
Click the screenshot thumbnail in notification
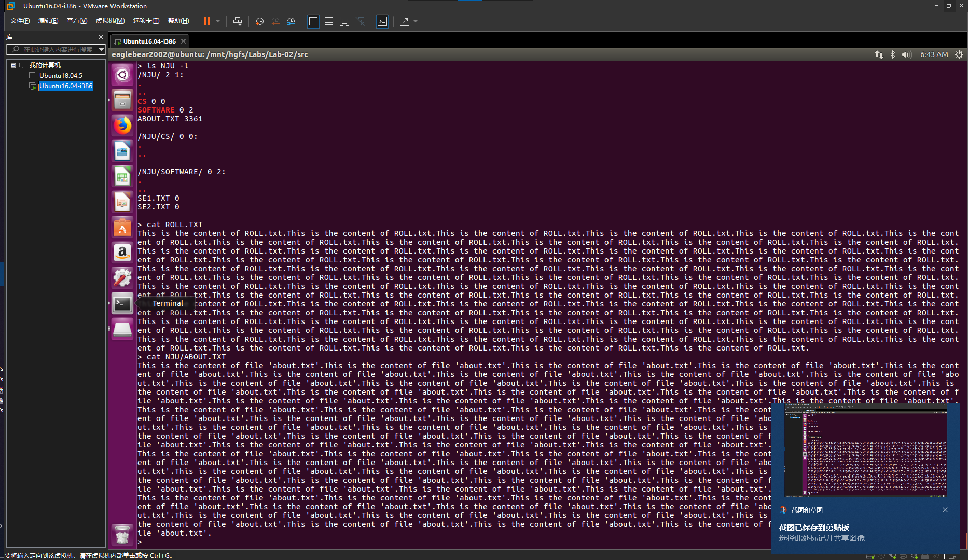[865, 451]
